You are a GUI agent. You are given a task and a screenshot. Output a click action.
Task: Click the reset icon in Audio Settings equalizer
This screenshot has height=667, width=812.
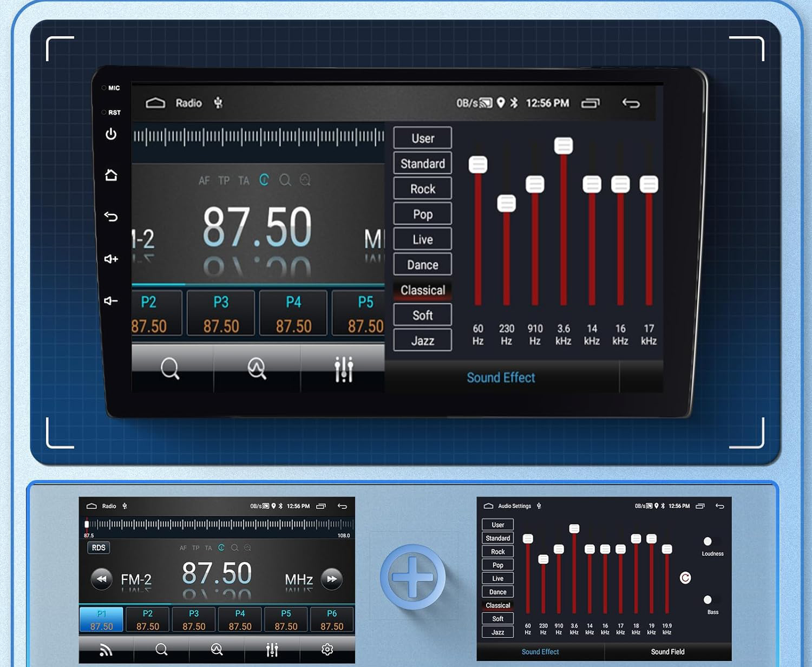(685, 578)
